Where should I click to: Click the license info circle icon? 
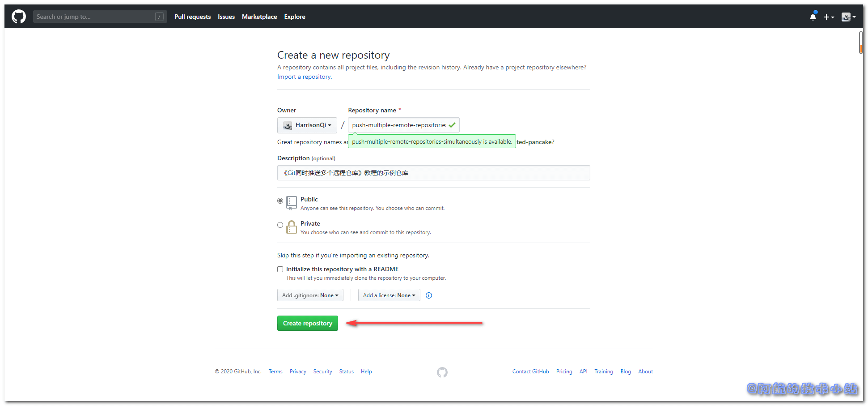pyautogui.click(x=428, y=295)
